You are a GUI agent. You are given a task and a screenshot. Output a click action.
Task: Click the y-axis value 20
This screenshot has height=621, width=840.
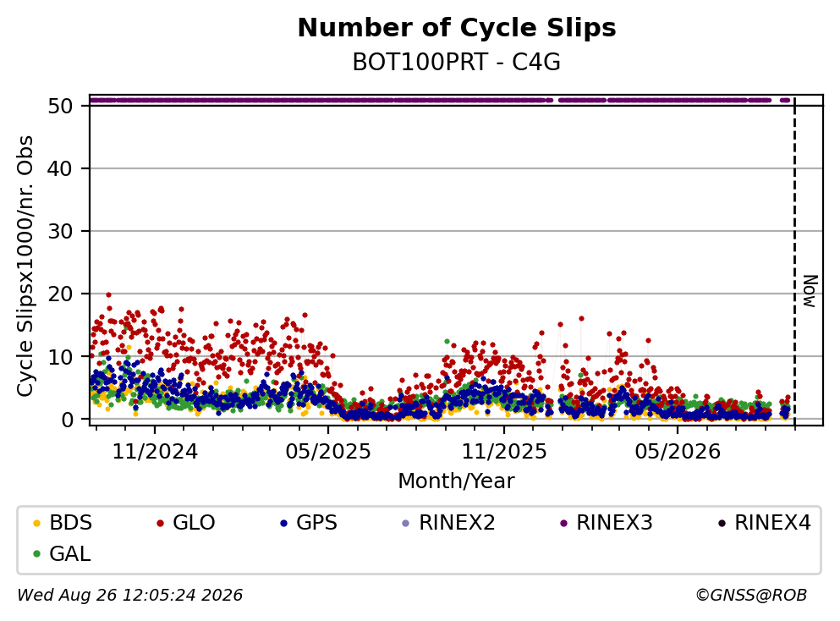(x=60, y=294)
